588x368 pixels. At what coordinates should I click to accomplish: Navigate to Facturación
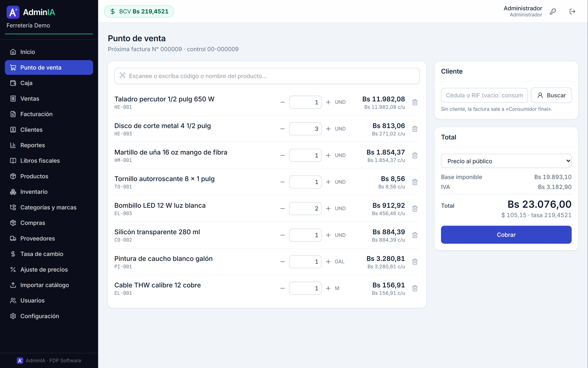tap(49, 114)
